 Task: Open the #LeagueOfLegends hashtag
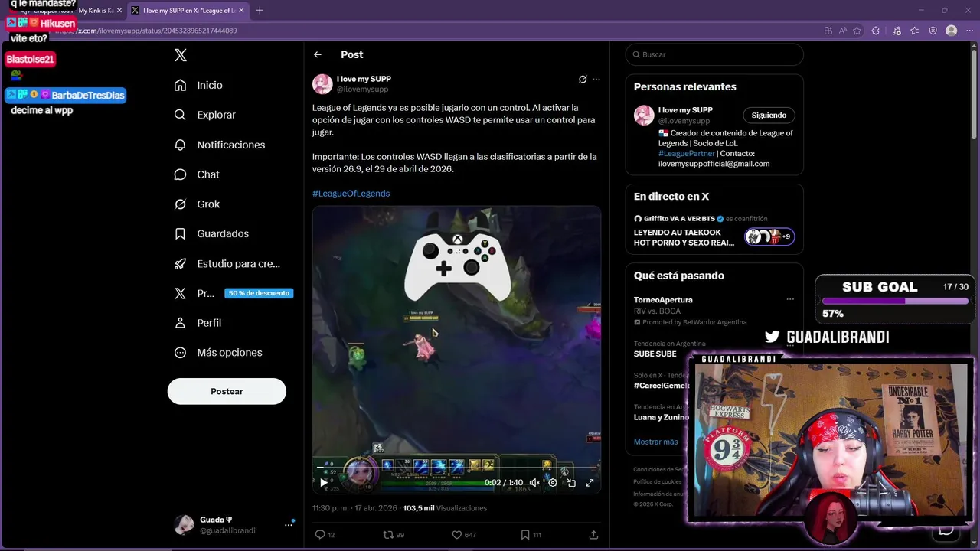tap(351, 194)
